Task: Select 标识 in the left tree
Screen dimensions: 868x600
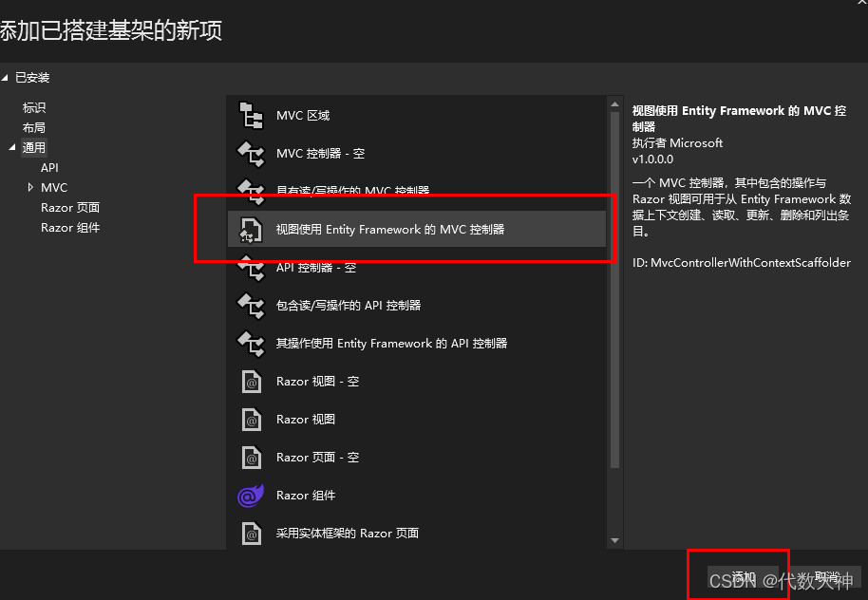Action: coord(35,107)
